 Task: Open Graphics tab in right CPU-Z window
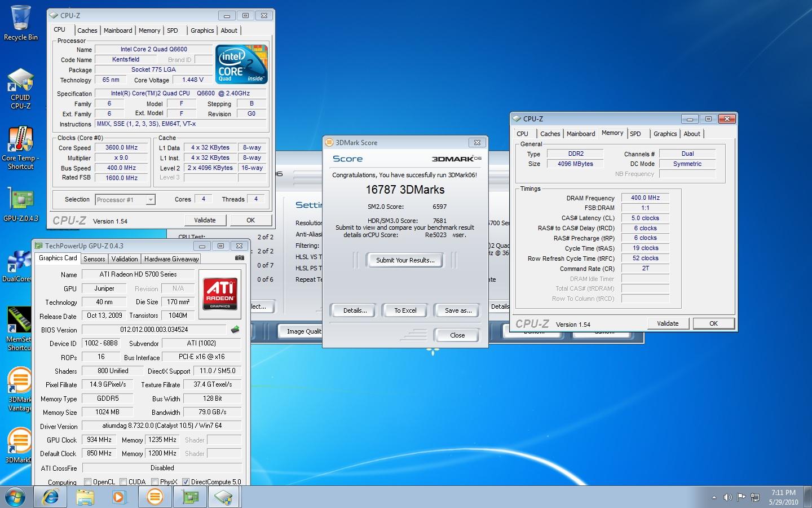click(665, 134)
